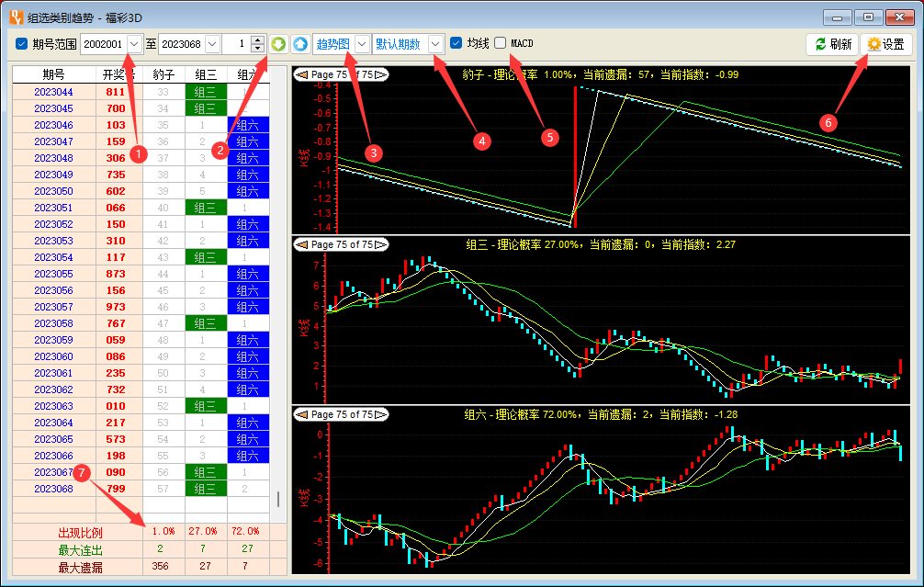Select period 2023068 row in table
Viewport: 924px width, 587px height.
point(53,489)
